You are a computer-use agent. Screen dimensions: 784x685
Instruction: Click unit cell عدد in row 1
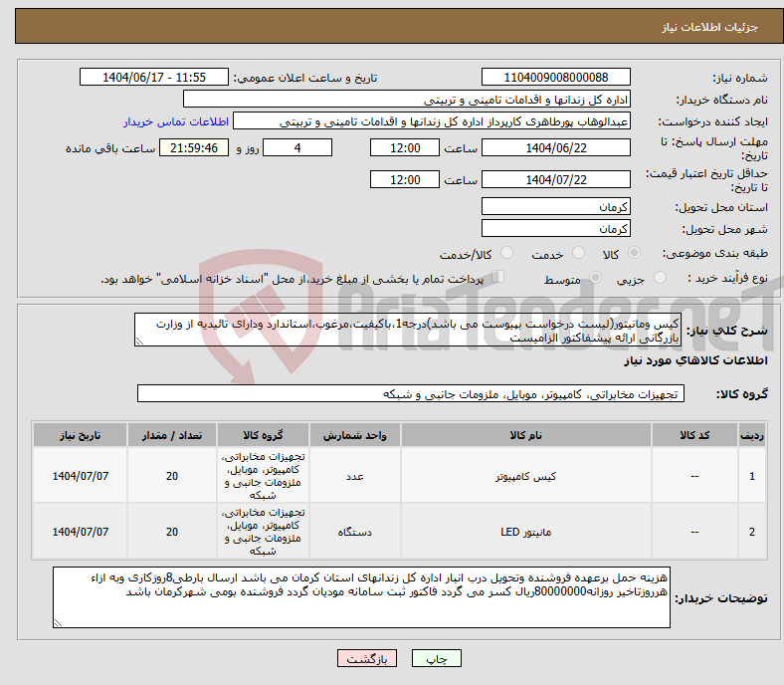click(354, 476)
